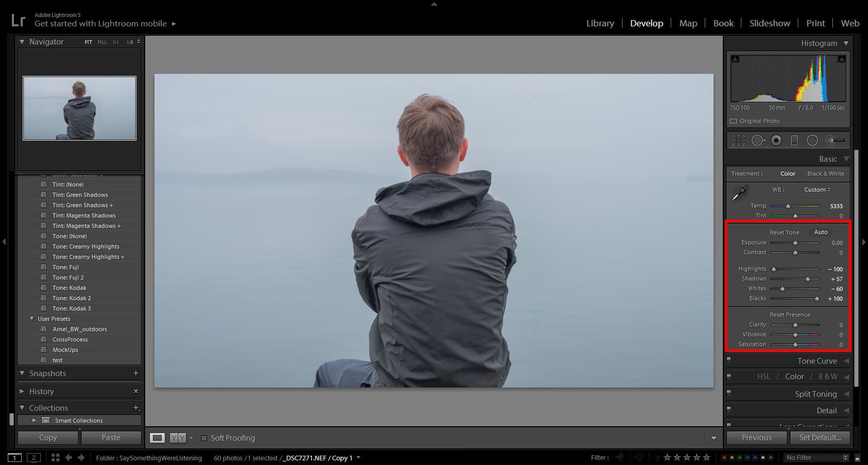Select Before/After Y|Y view button
The image size is (868, 465).
click(x=178, y=438)
